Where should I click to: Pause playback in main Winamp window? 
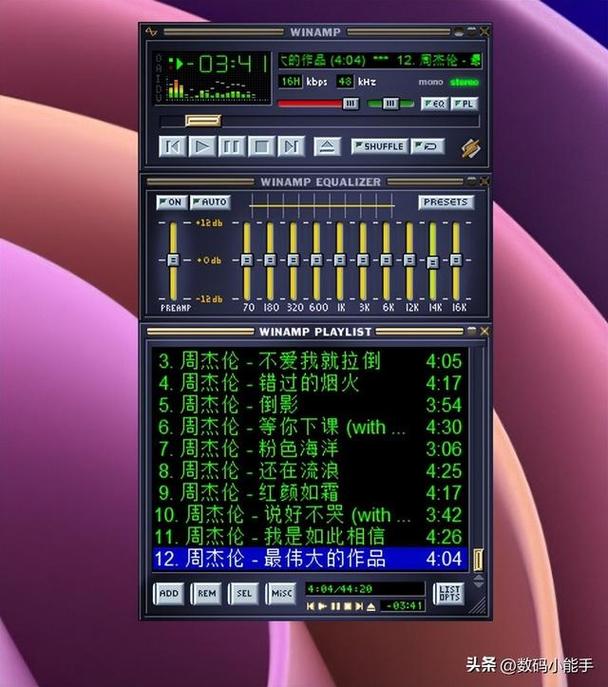pyautogui.click(x=231, y=146)
